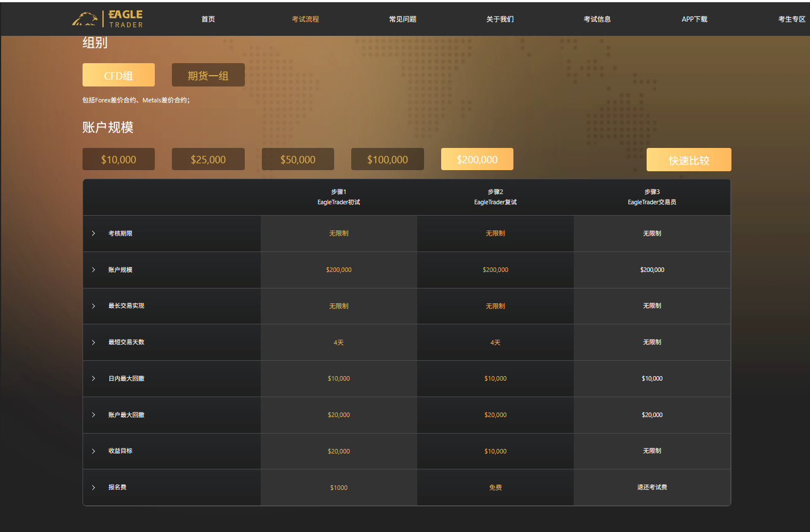Click 4天 under 步骤1 column
Viewport: 810px width, 532px height.
tap(339, 343)
